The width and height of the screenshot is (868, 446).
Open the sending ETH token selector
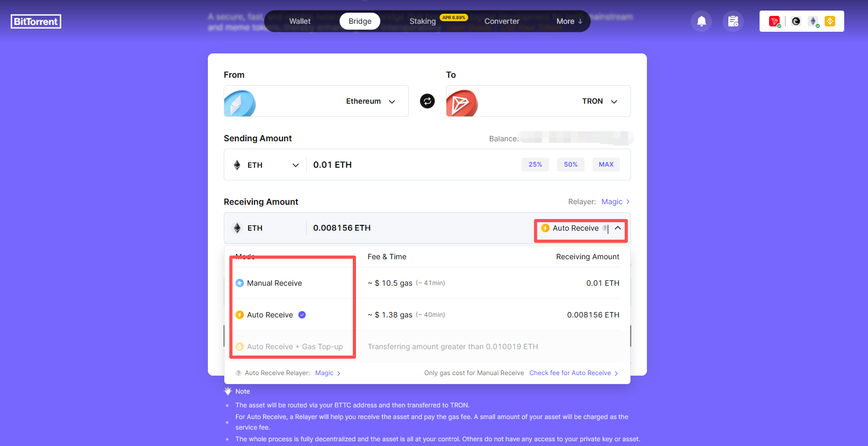click(x=266, y=165)
